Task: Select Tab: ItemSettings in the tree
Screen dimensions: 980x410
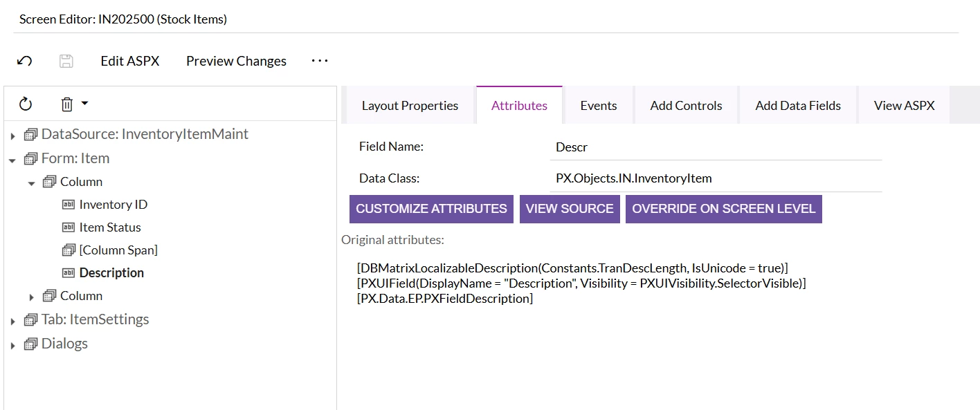Action: tap(95, 319)
